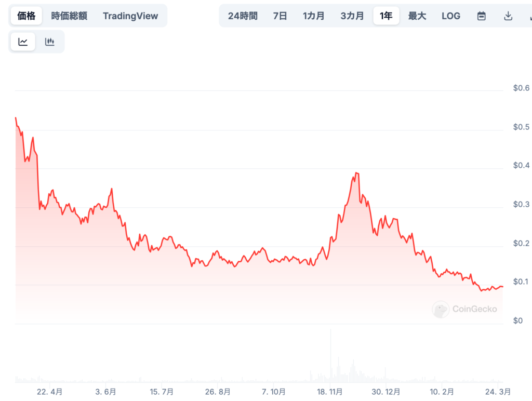Click the $0.4 axis label

[521, 166]
